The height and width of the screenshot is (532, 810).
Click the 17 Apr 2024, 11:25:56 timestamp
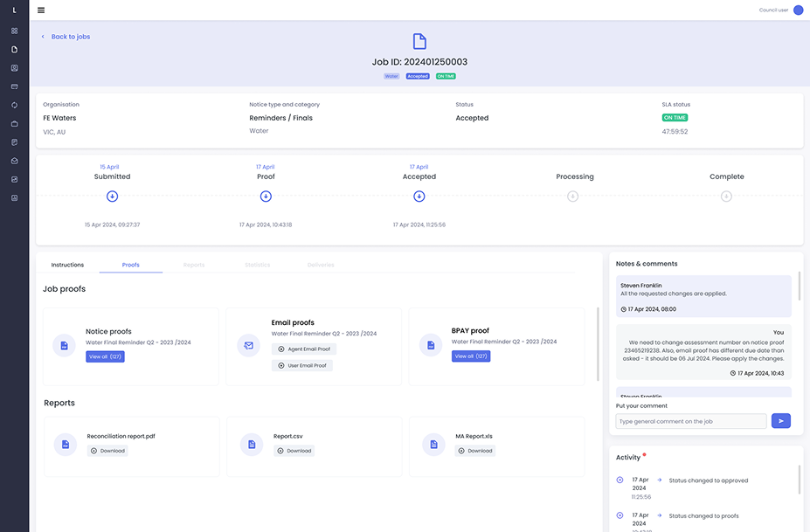419,225
